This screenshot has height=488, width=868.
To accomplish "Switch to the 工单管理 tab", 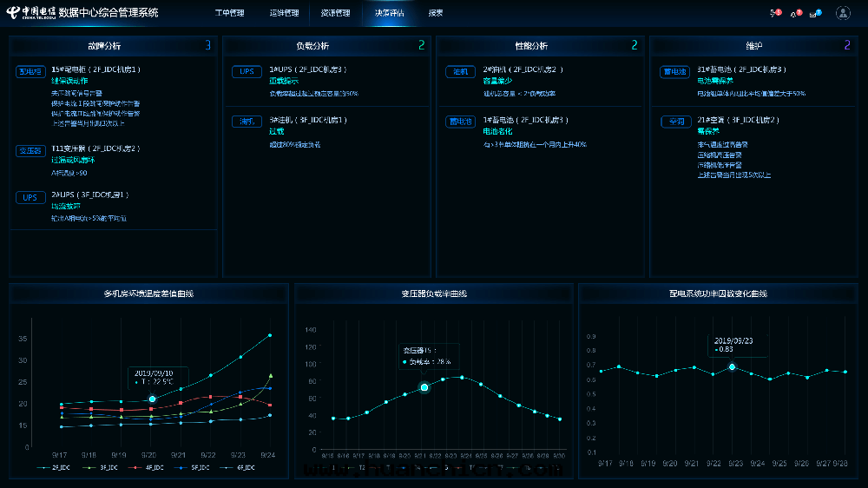I will coord(230,13).
